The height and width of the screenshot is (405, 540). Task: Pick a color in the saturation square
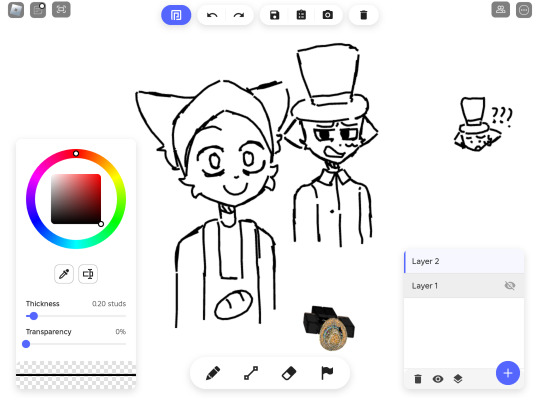pos(76,199)
